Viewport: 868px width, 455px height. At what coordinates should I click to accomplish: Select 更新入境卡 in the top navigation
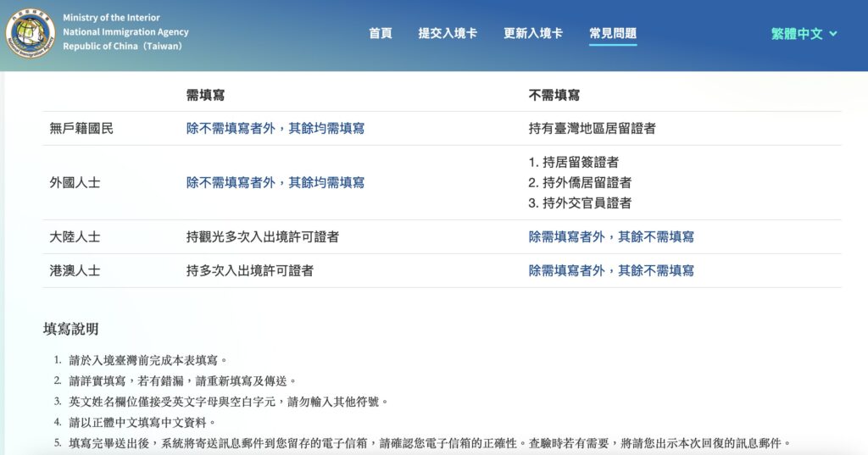pyautogui.click(x=533, y=33)
